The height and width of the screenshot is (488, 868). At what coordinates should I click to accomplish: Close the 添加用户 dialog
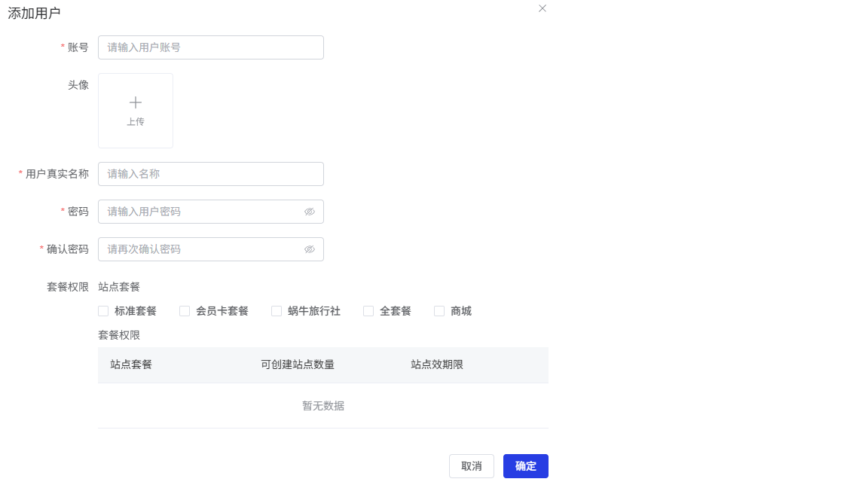click(x=542, y=8)
